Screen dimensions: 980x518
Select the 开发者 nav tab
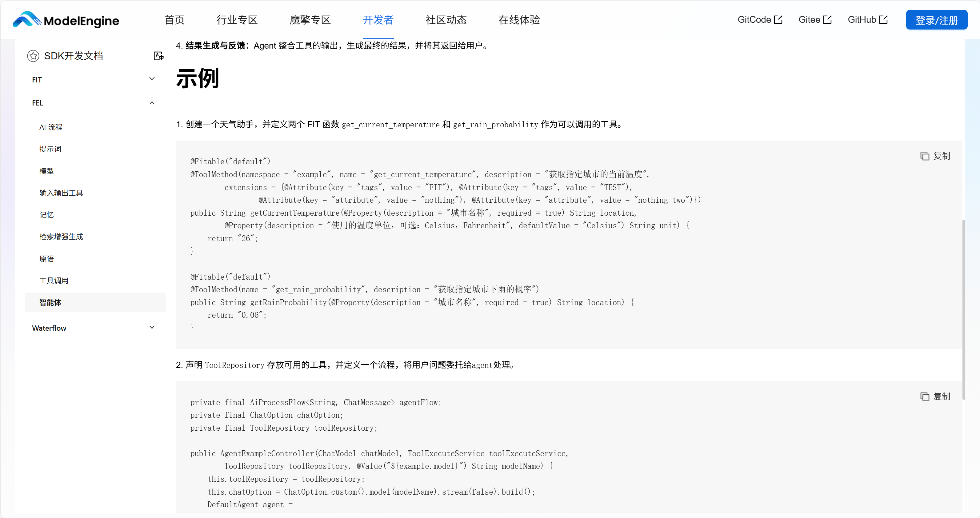coord(378,20)
